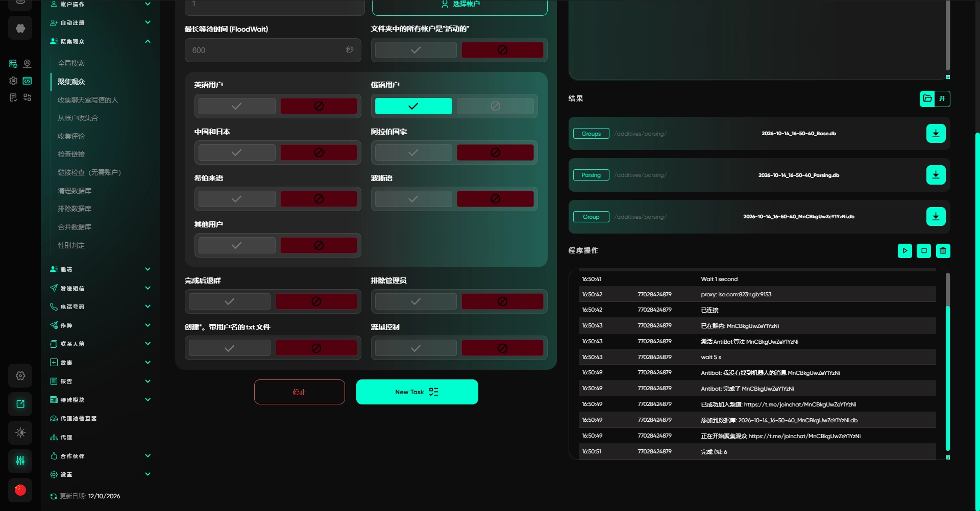This screenshot has width=980, height=511.
Task: Download the Parsing.db result file
Action: pos(936,175)
